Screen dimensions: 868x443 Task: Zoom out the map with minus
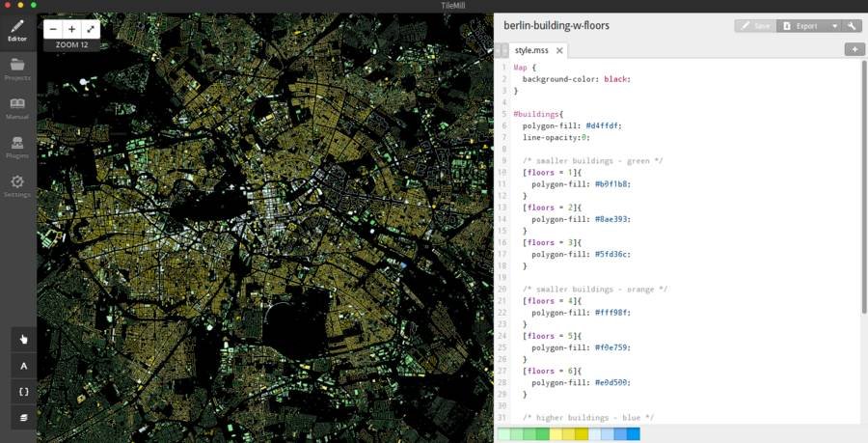point(54,30)
